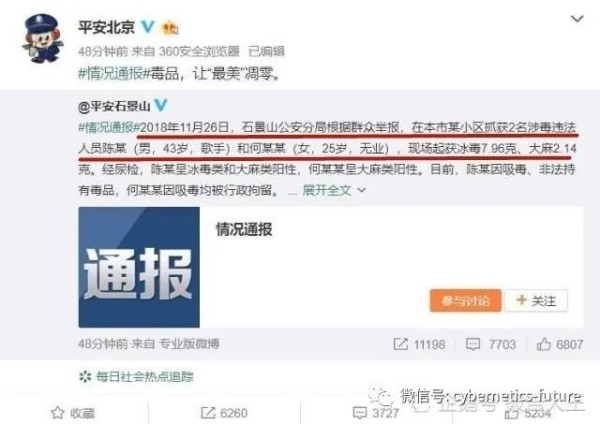Open the comments icon showing 7703

(491, 344)
